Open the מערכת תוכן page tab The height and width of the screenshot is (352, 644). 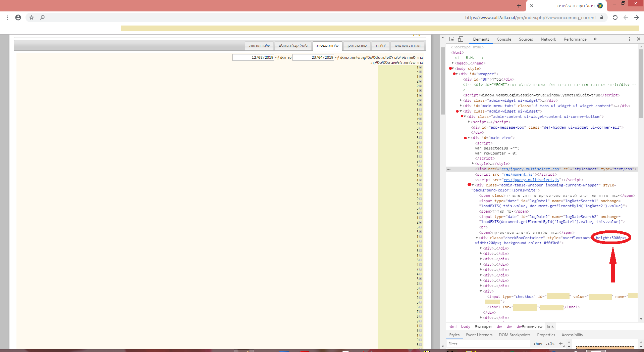point(357,46)
